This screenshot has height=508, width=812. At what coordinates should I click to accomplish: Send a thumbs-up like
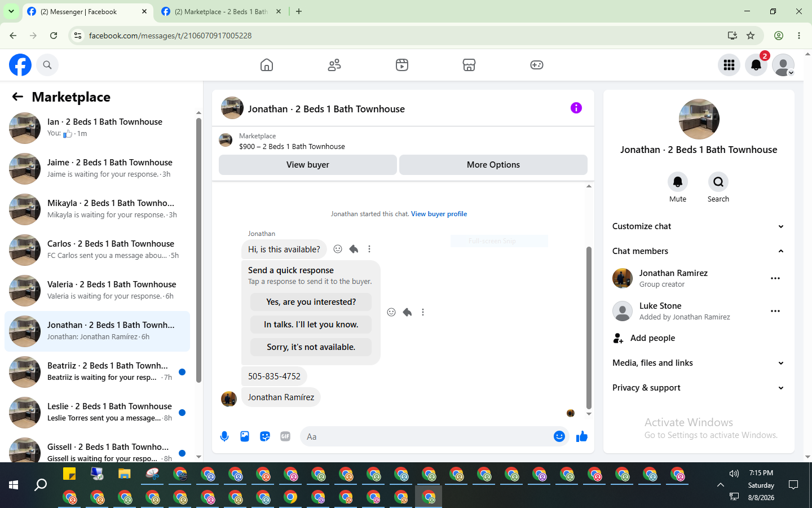click(582, 436)
